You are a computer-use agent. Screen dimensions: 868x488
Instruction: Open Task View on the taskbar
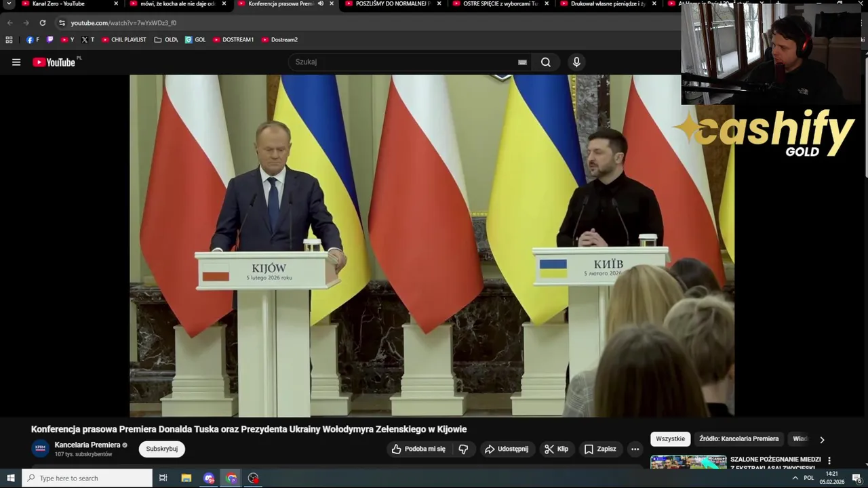coord(163,478)
